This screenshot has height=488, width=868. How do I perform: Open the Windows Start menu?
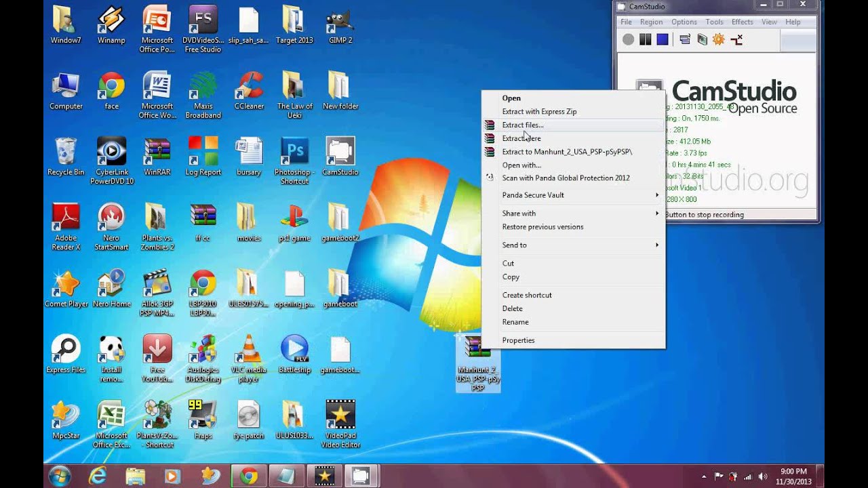click(60, 476)
